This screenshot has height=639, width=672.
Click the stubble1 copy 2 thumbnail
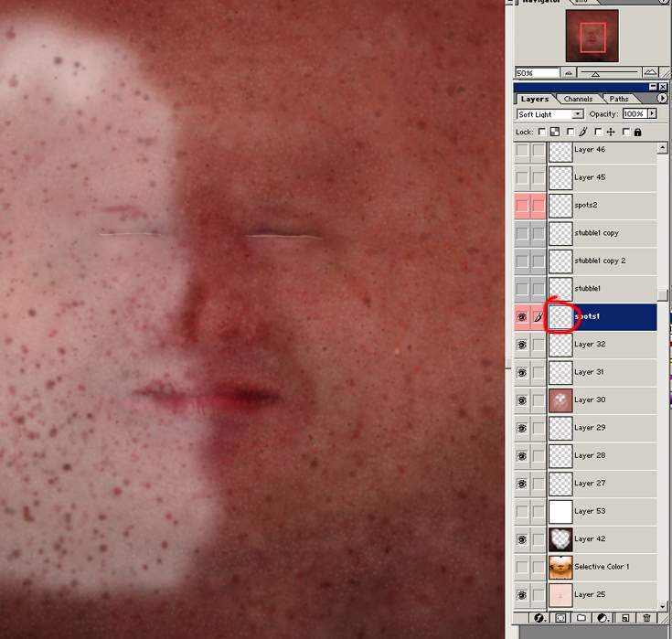(560, 261)
